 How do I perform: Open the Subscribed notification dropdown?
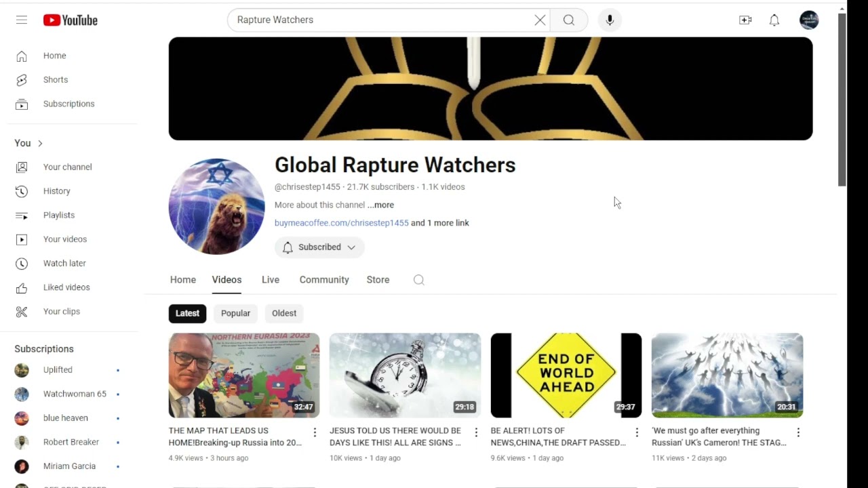click(319, 247)
